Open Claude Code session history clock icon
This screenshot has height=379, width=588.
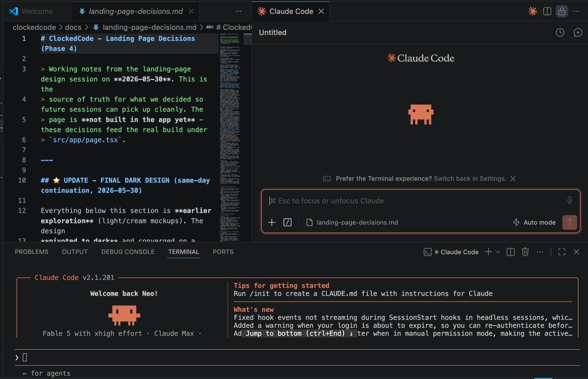[560, 32]
